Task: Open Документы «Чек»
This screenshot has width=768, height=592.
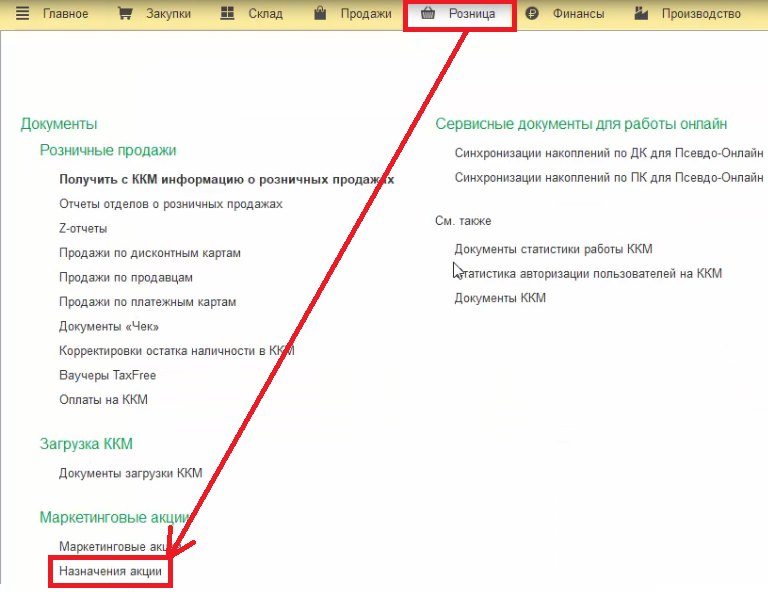Action: [109, 327]
